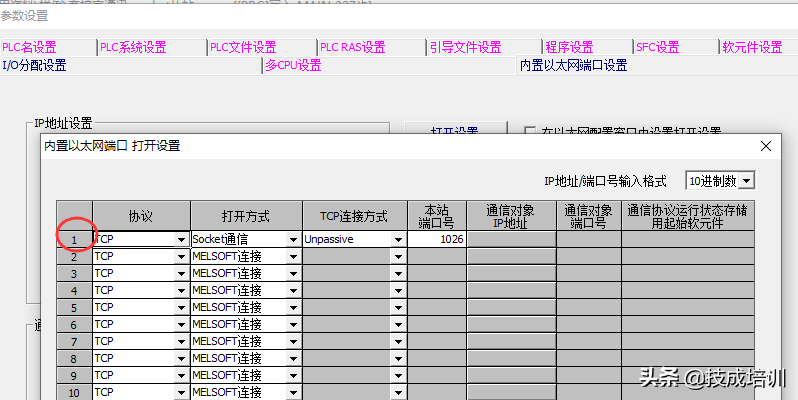The height and width of the screenshot is (400, 798).
Task: Switch to the I/O分配设置 tab
Action: [x=34, y=65]
